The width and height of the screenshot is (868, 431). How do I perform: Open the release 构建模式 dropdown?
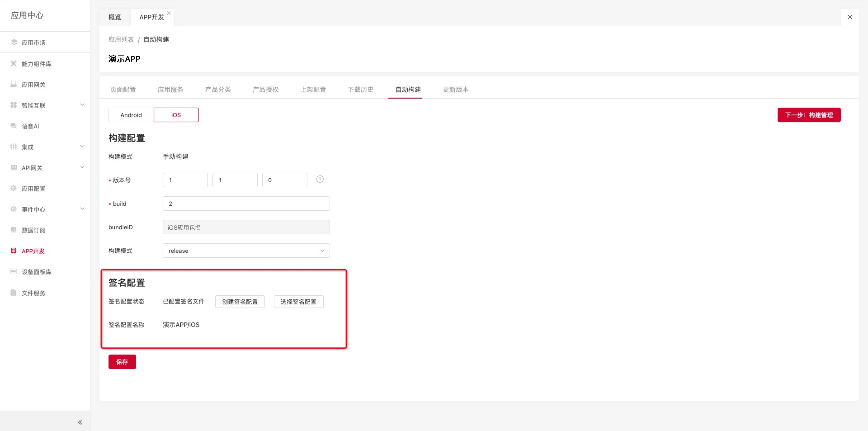click(x=246, y=251)
